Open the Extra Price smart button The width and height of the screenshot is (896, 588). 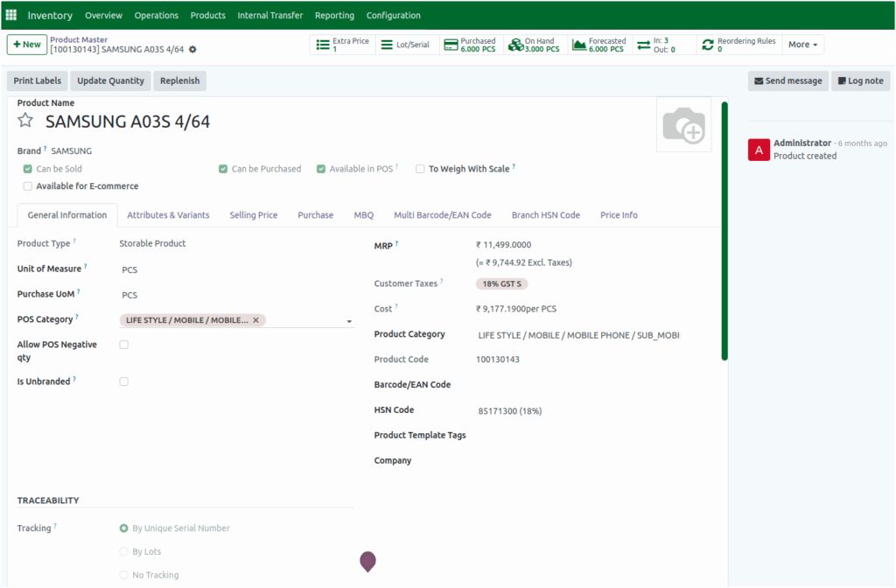coord(342,44)
